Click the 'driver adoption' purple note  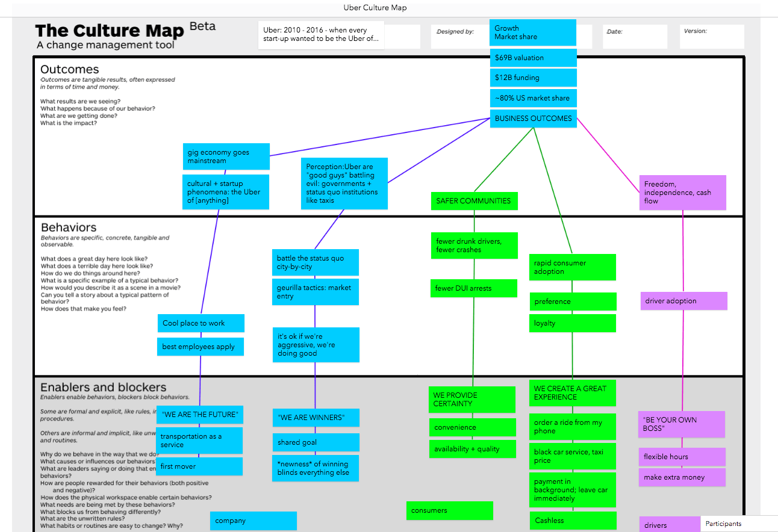684,301
